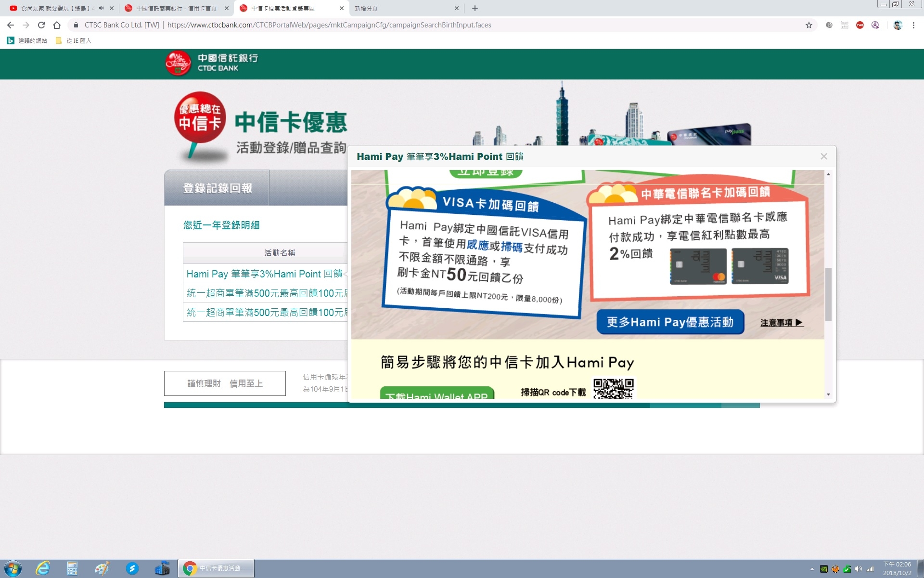Click 更多Hami Pay優惠活動 button

pyautogui.click(x=670, y=322)
